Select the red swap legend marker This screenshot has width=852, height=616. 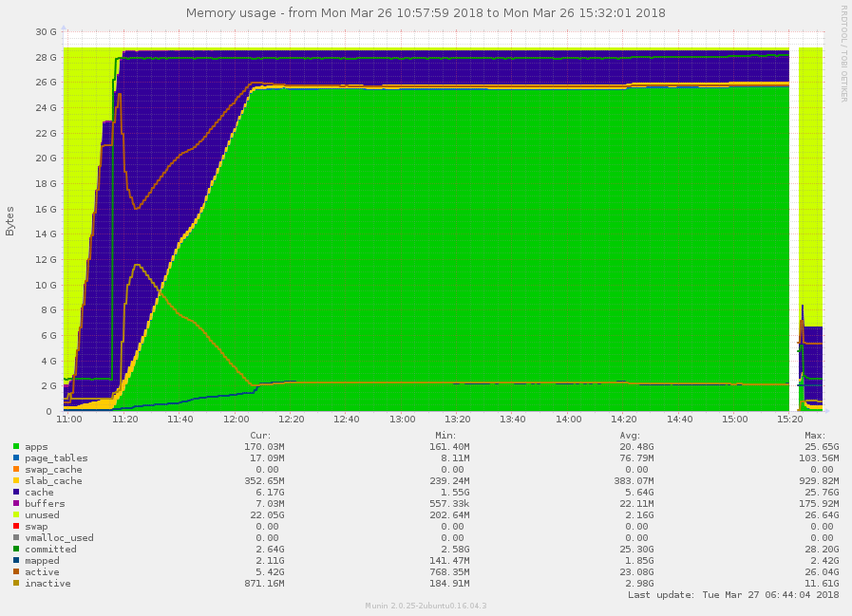point(14,526)
